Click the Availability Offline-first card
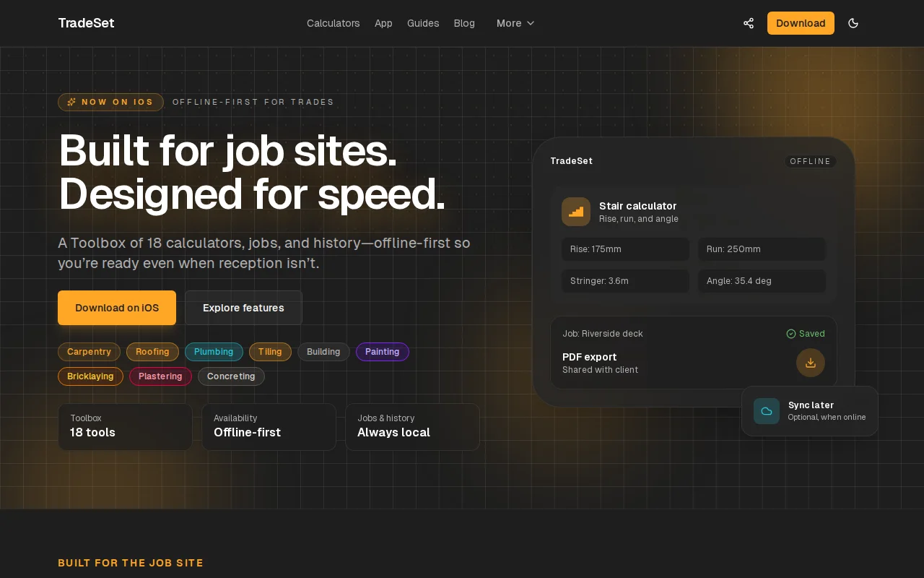924x578 pixels. [269, 427]
